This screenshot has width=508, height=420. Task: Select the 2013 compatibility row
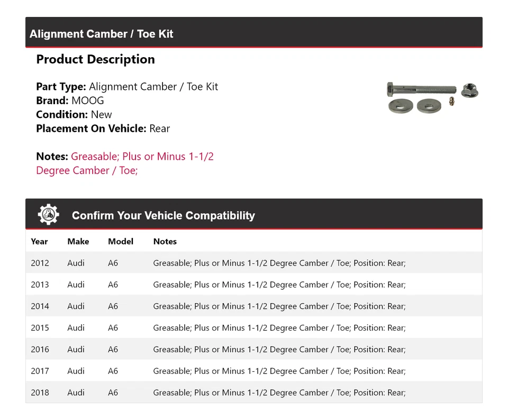pos(253,285)
